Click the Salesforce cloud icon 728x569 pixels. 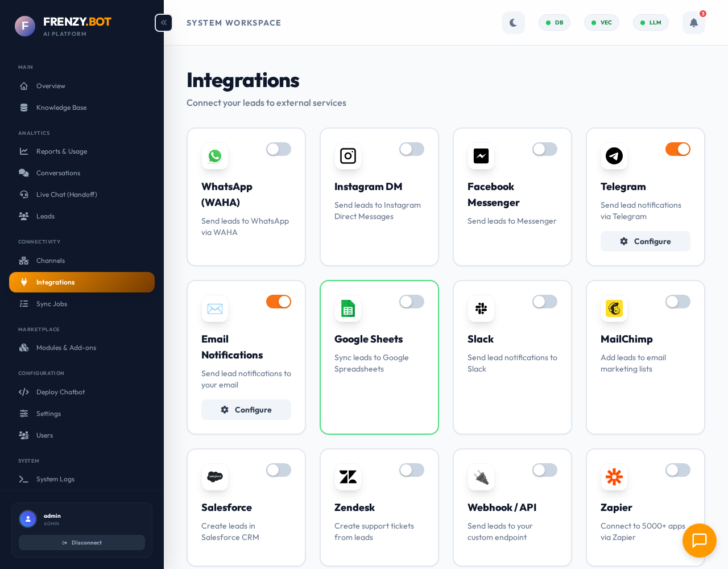pyautogui.click(x=215, y=477)
